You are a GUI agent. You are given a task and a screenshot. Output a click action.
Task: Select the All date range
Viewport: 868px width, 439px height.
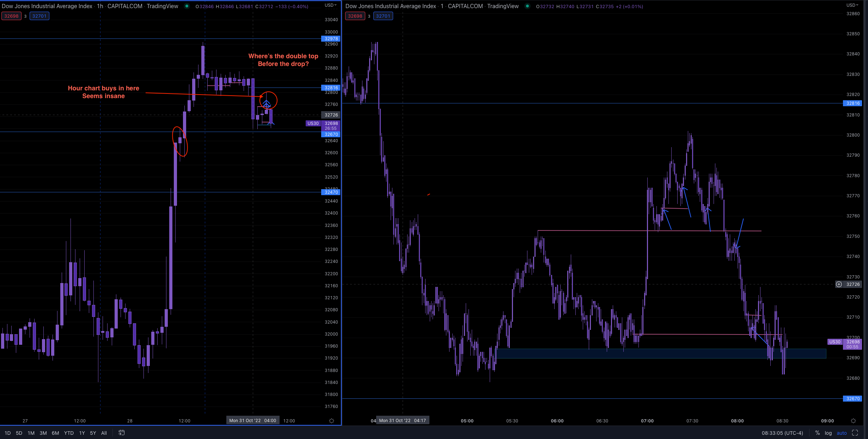(x=104, y=433)
